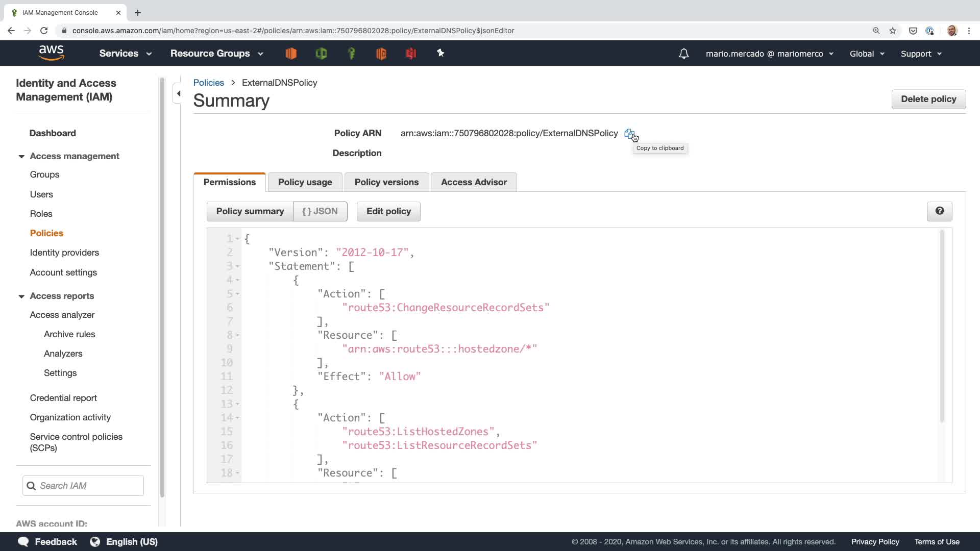Viewport: 980px width, 551px height.
Task: Switch to the Policy versions tab
Action: (386, 182)
